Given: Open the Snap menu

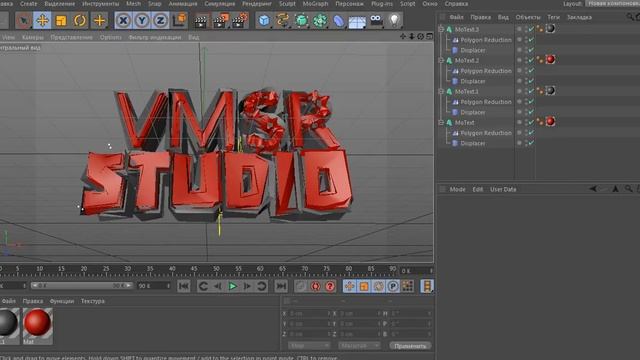Looking at the screenshot, I should 155,4.
